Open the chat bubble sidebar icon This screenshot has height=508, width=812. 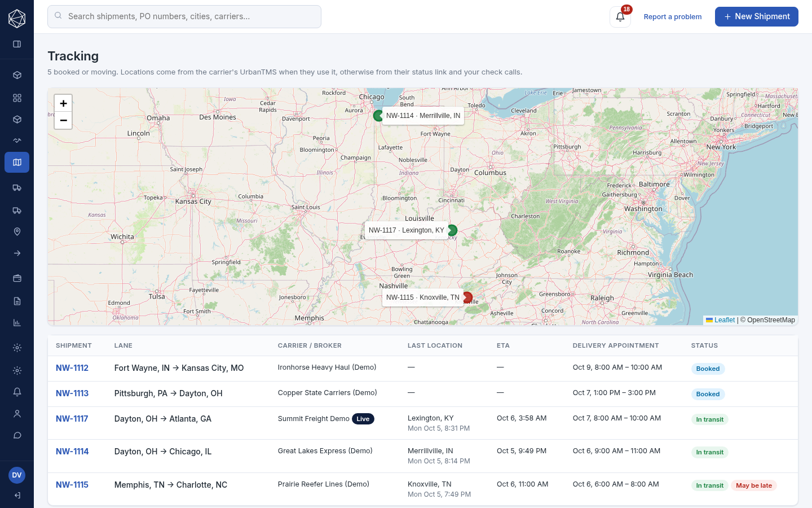pyautogui.click(x=17, y=435)
